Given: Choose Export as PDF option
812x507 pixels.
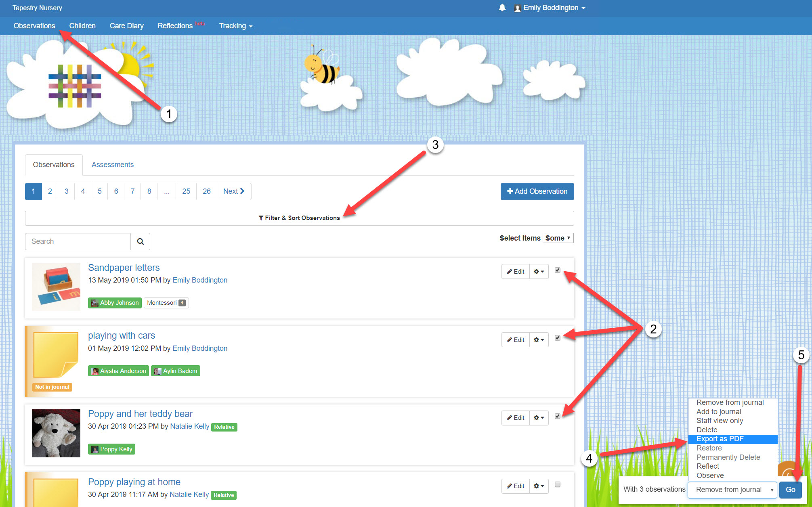Looking at the screenshot, I should tap(720, 439).
